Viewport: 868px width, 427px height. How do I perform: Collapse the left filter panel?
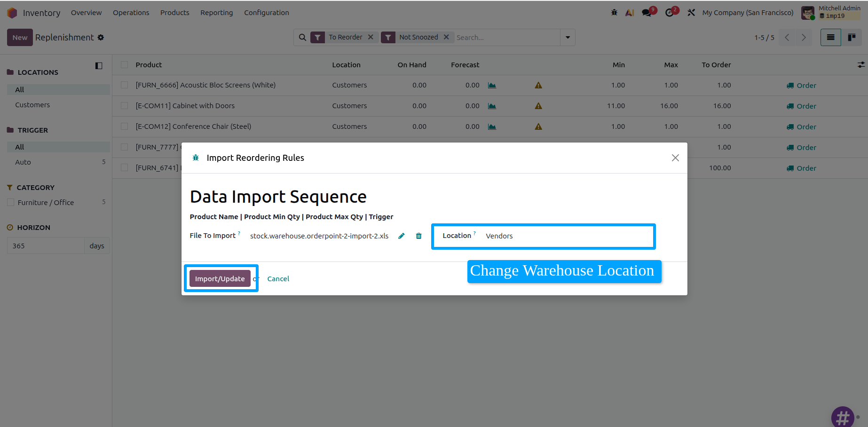pos(99,66)
